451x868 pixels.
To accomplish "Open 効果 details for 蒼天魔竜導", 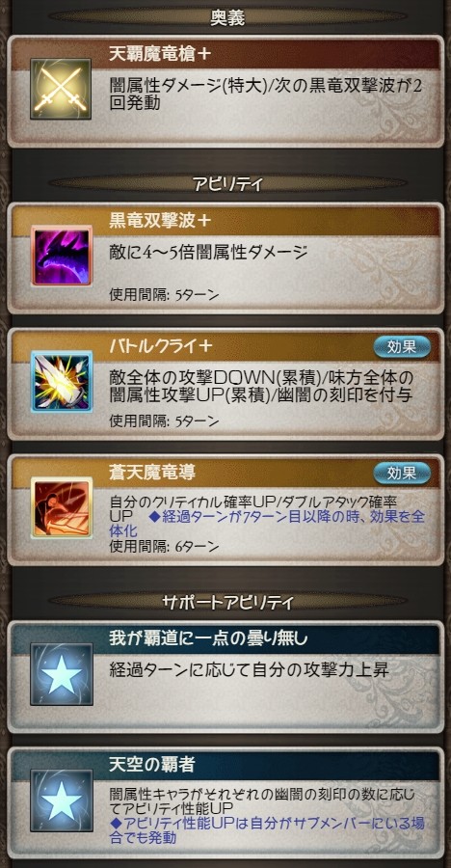I will point(402,473).
